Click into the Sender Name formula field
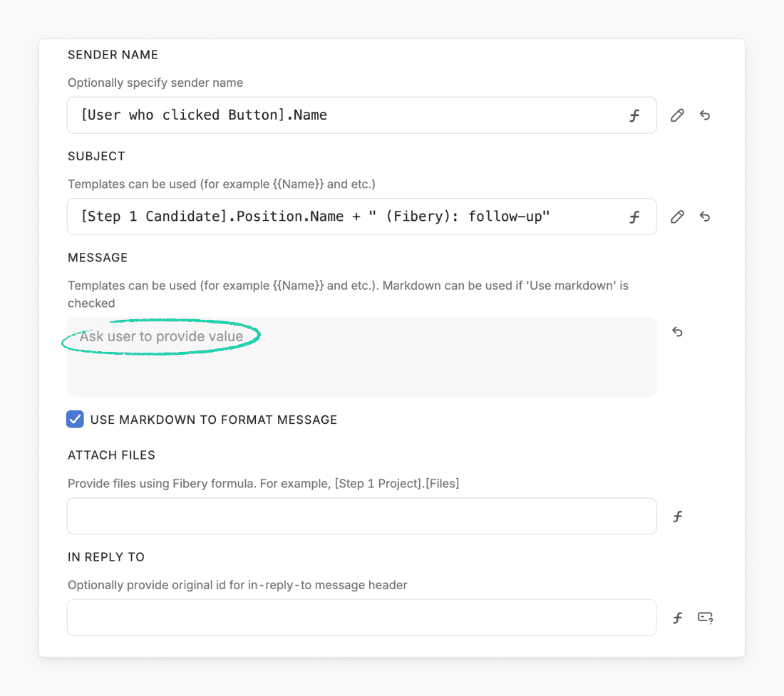The height and width of the screenshot is (696, 784). point(342,115)
